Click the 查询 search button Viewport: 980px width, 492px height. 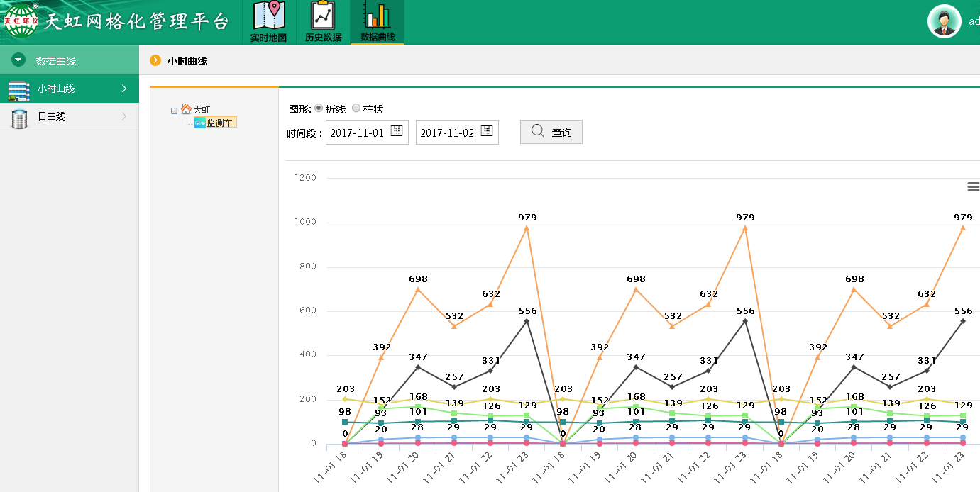click(x=551, y=132)
